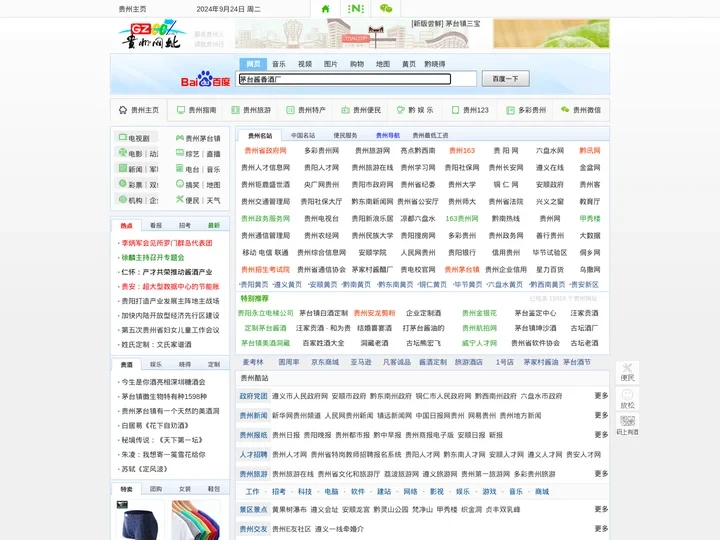Image resolution: width=720 pixels, height=540 pixels.
Task: Switch to the 招考 news tab
Action: pos(185,225)
